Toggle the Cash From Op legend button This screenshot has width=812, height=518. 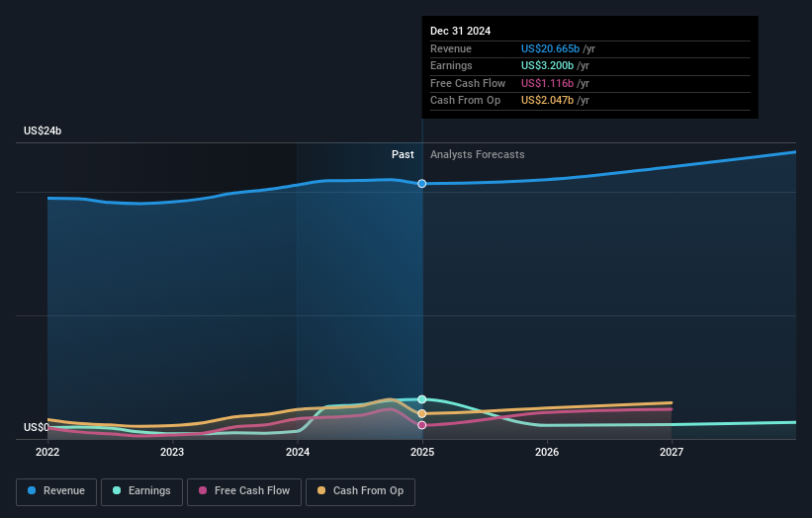click(360, 491)
